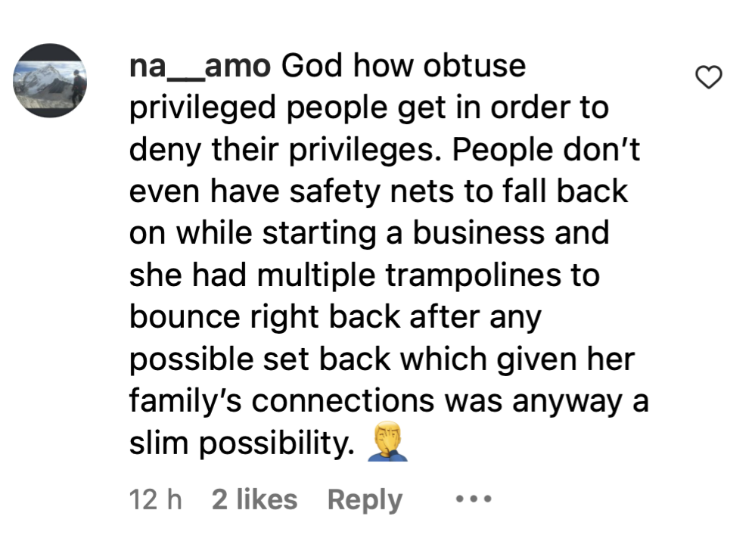Open the na__amo username profile link
The height and width of the screenshot is (560, 752).
pyautogui.click(x=200, y=67)
